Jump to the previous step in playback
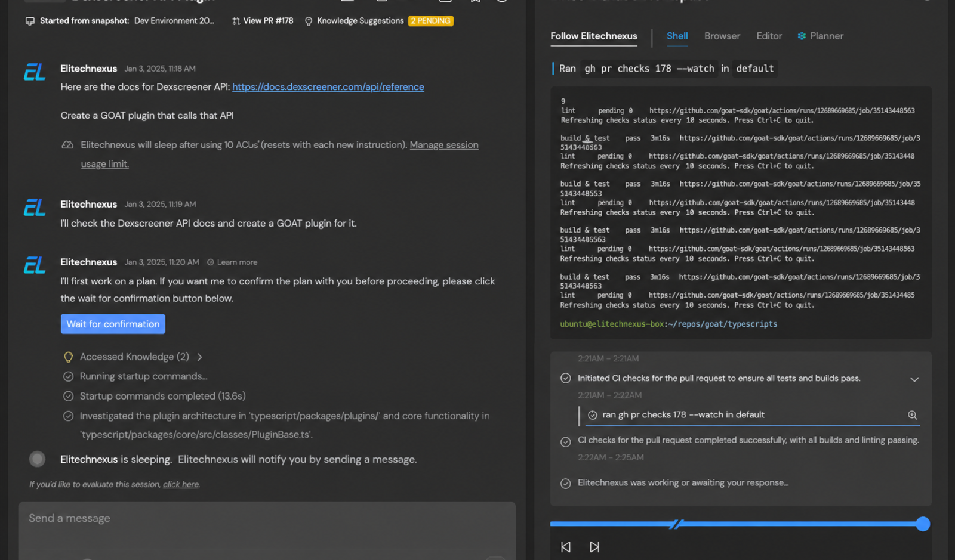The image size is (955, 560). (x=566, y=547)
